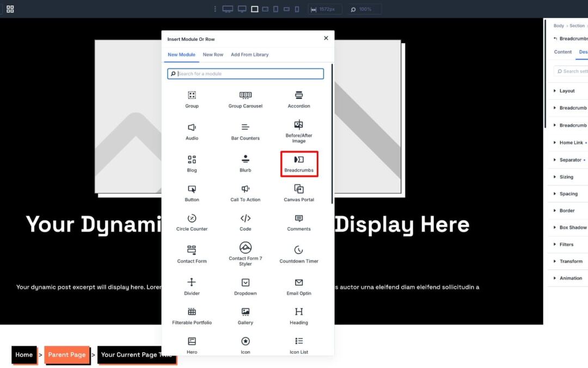Choose the Filterable Portfolio module
The image size is (588, 368).
[x=192, y=316]
